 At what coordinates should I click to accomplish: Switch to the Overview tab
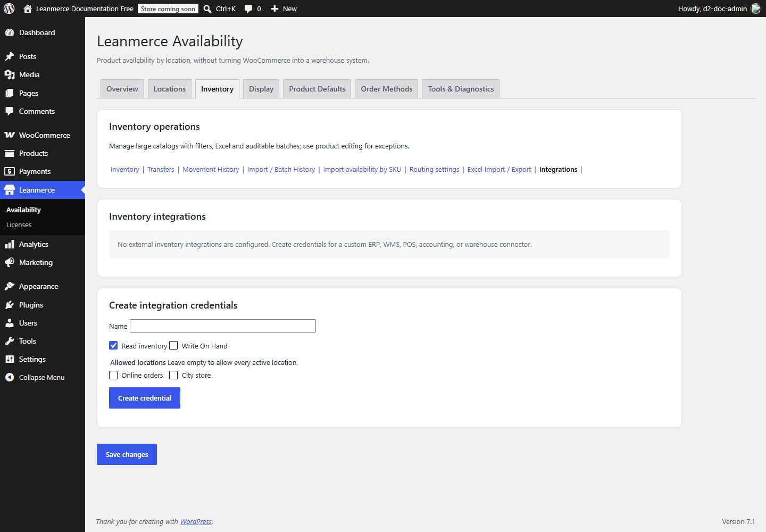(122, 89)
